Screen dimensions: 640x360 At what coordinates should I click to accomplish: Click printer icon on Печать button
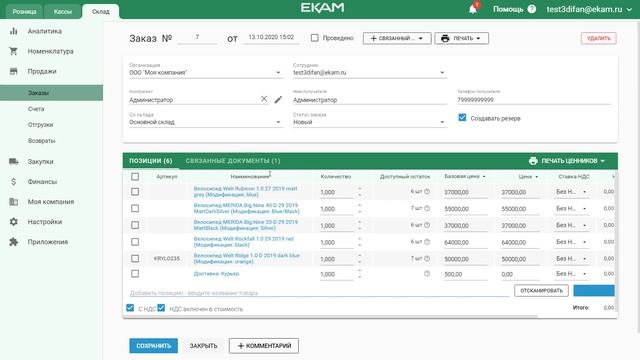click(x=445, y=38)
